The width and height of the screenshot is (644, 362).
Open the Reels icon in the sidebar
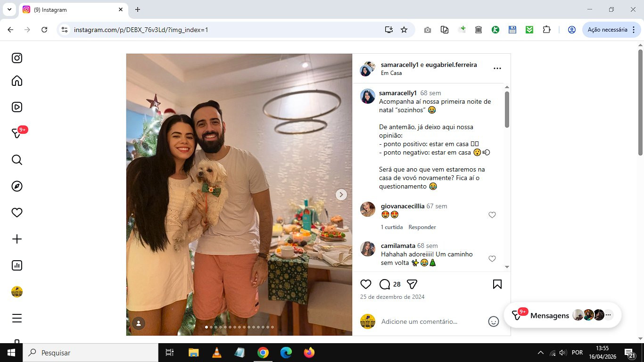tap(17, 107)
